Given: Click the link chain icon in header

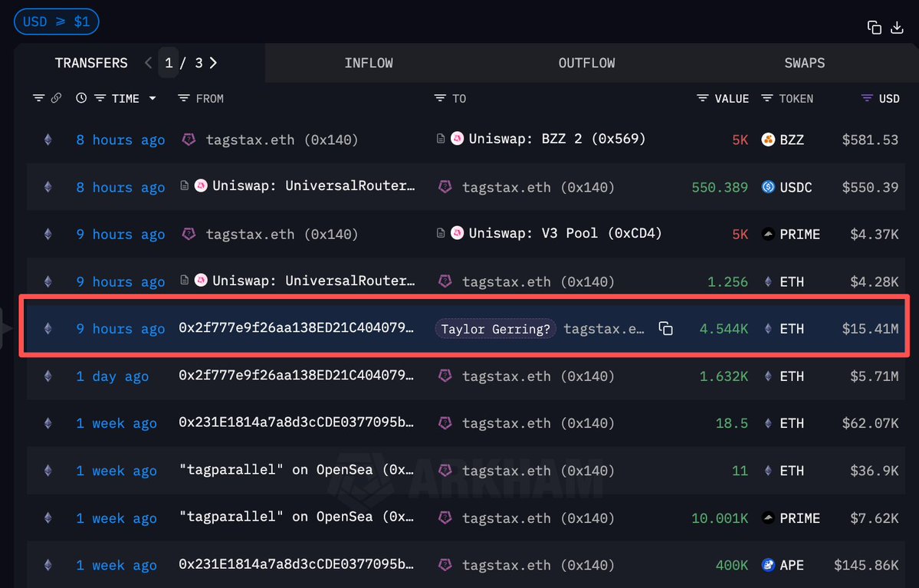Looking at the screenshot, I should pos(56,98).
